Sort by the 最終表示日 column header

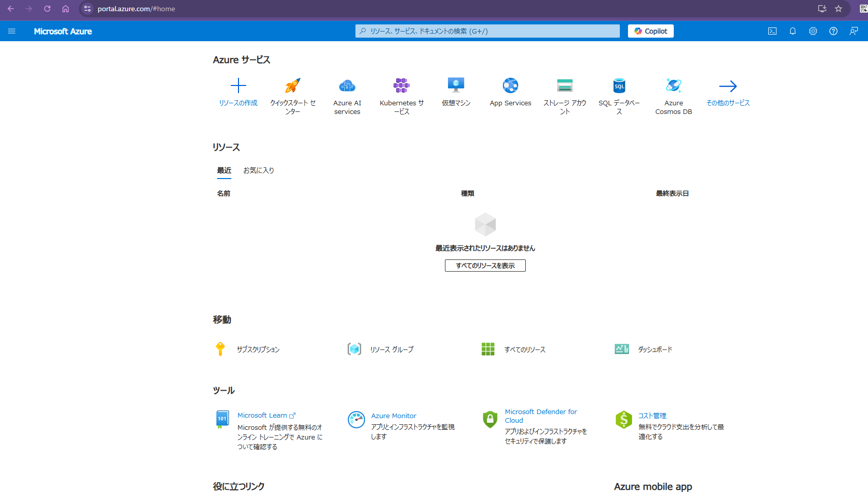pyautogui.click(x=672, y=193)
